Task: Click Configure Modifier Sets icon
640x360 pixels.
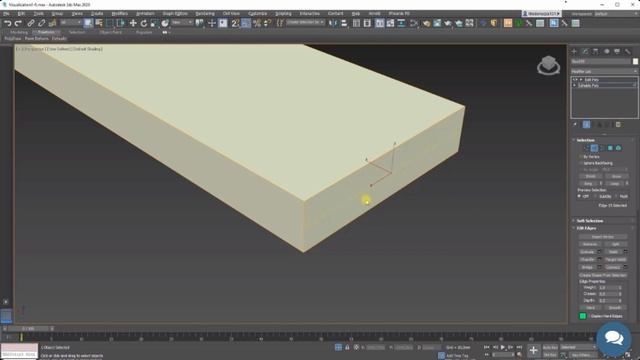Action: coord(618,124)
